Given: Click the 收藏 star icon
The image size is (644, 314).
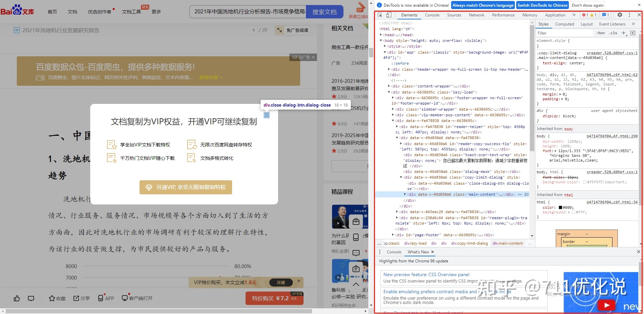Looking at the screenshot, I should (x=52, y=298).
